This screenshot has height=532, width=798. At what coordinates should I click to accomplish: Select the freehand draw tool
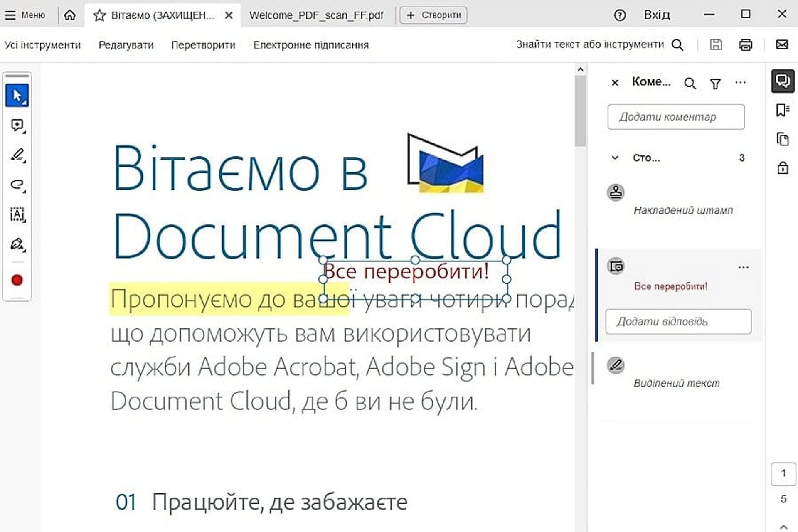point(17,185)
